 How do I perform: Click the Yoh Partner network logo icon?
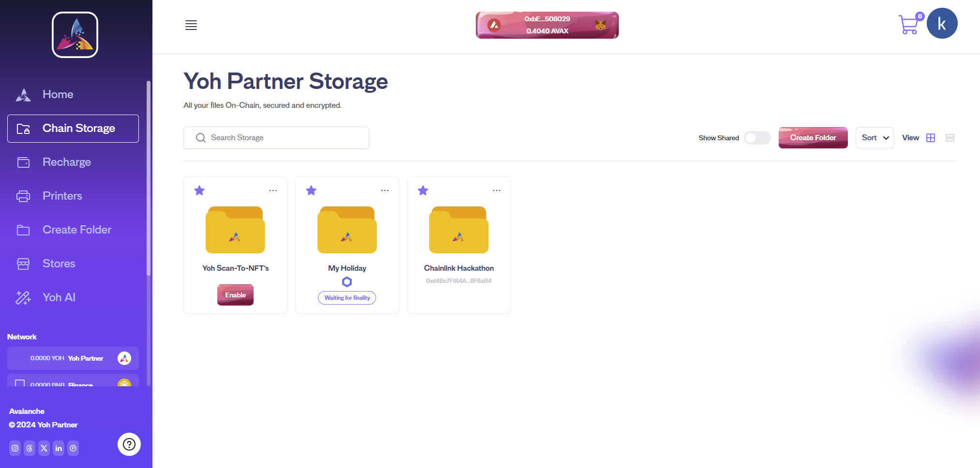[x=124, y=358]
